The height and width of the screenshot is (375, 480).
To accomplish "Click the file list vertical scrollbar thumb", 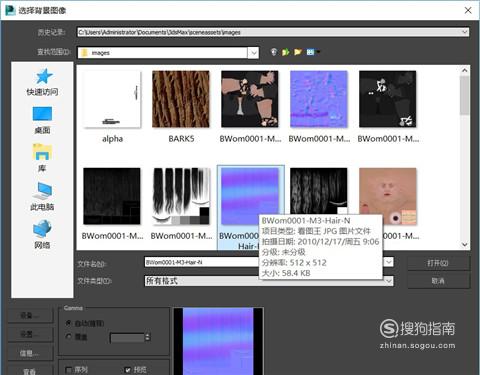I will click(465, 96).
